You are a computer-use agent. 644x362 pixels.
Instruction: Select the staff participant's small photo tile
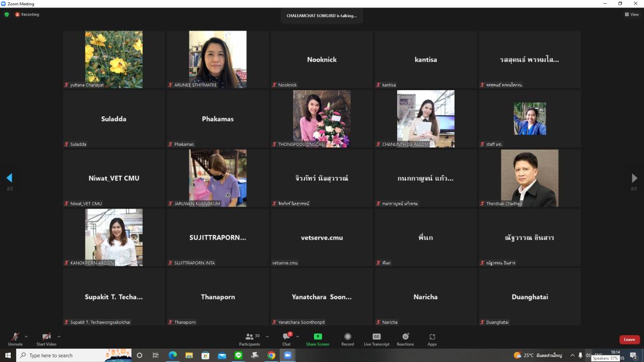tap(530, 119)
